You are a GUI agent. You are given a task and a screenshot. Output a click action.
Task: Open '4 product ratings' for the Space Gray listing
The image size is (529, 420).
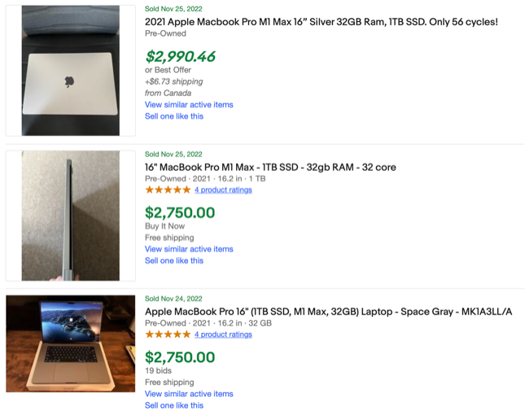click(x=223, y=335)
